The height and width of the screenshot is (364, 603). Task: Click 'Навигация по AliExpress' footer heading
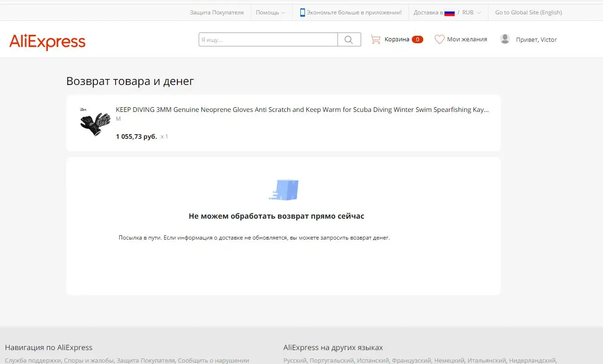49,347
